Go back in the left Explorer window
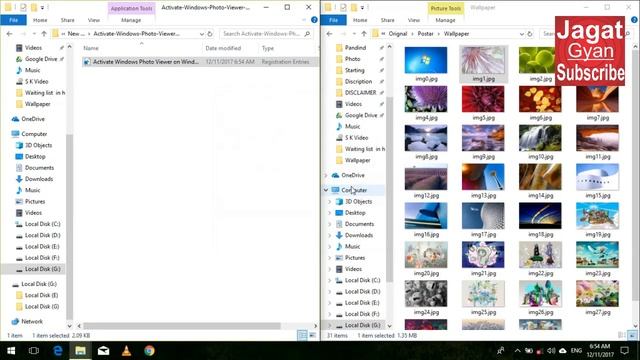The width and height of the screenshot is (640, 360). pyautogui.click(x=9, y=34)
